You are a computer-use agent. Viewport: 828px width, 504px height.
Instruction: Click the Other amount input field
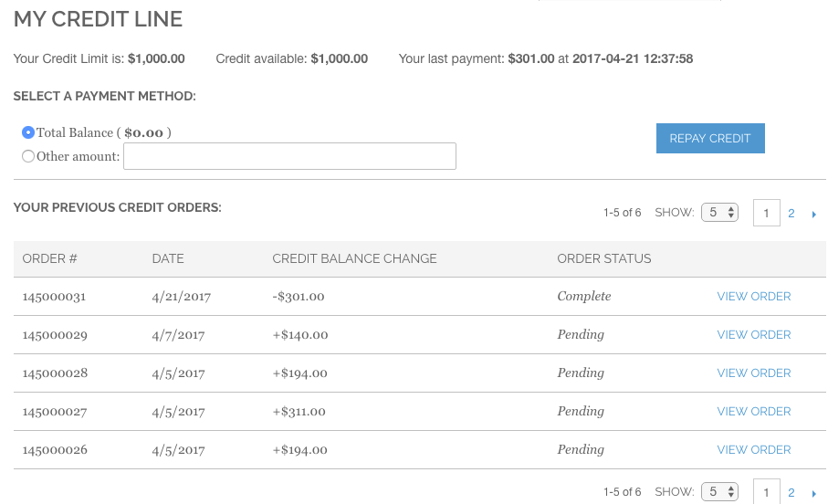[x=289, y=157]
